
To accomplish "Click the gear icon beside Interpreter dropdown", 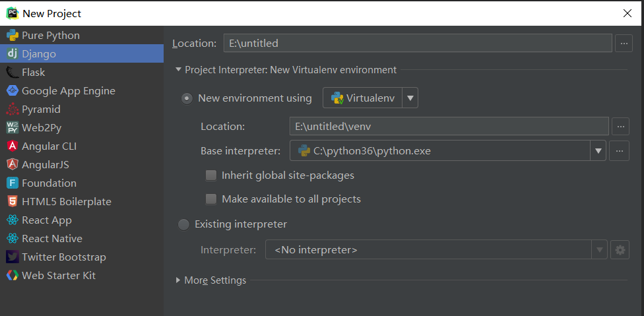I will pyautogui.click(x=620, y=249).
